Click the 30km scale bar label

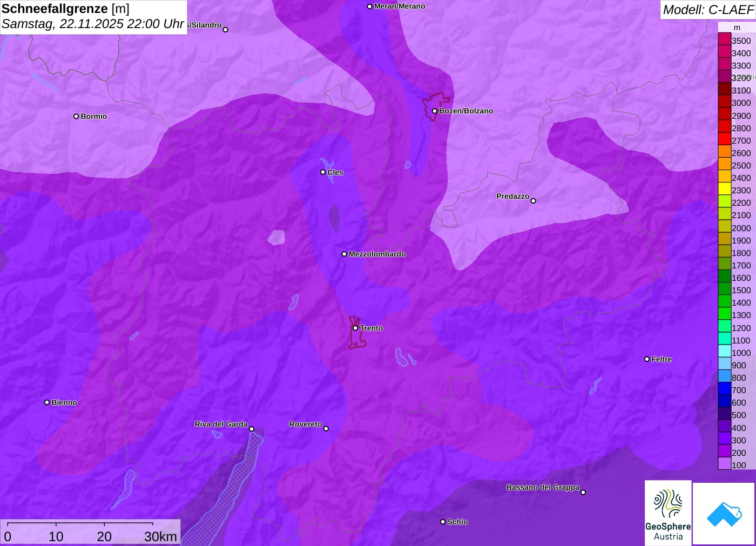pyautogui.click(x=160, y=536)
